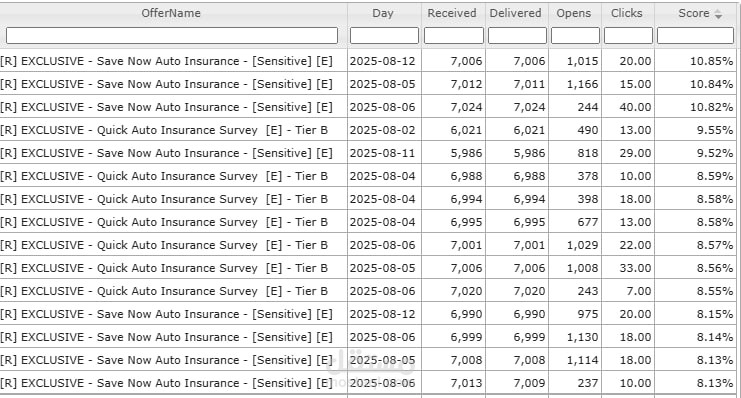
Task: Sort by the OfferName column header
Action: pyautogui.click(x=171, y=13)
